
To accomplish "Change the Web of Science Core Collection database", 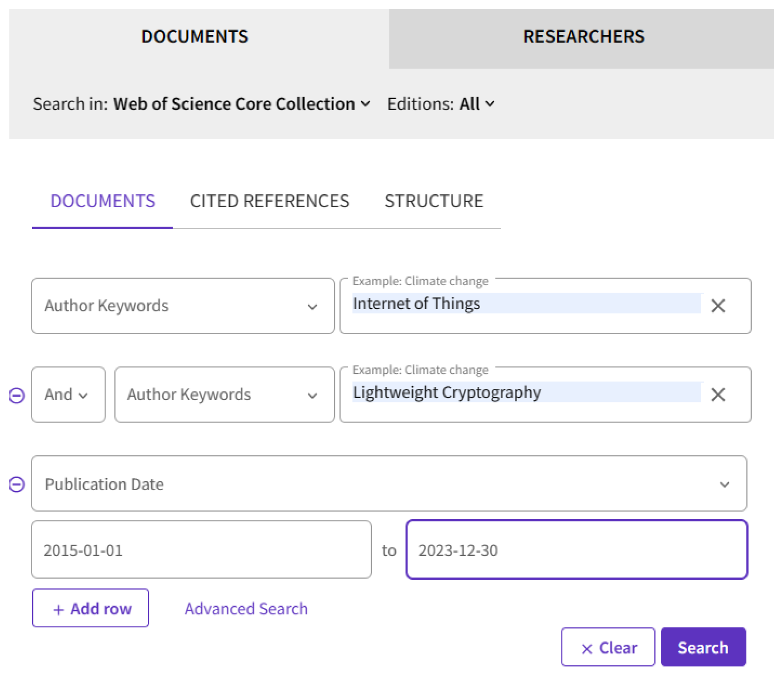I will coord(242,104).
